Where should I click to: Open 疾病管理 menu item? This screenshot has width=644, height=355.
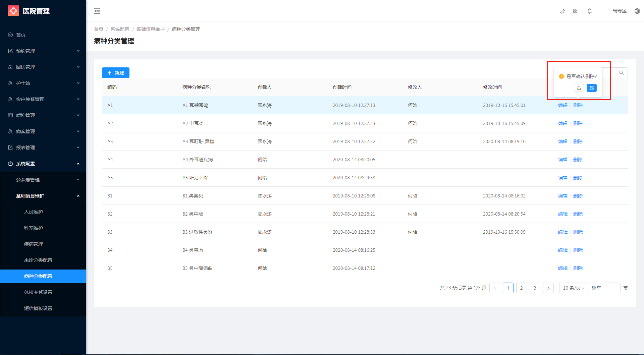[43, 244]
